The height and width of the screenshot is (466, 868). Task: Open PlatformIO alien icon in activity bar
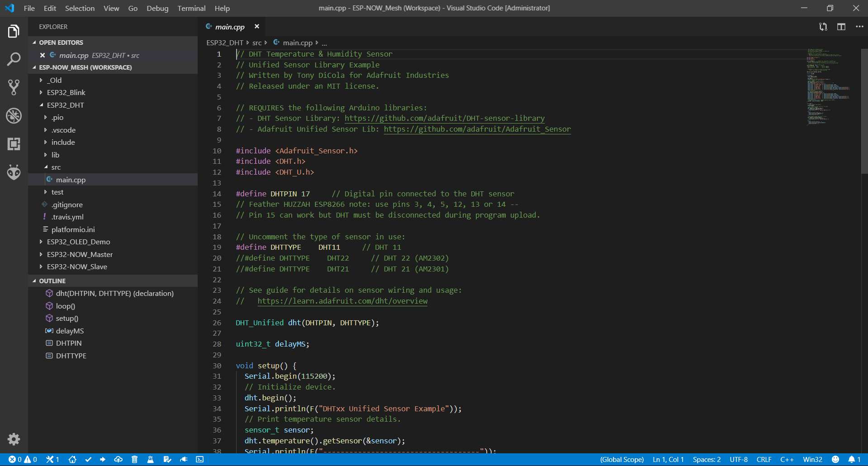(14, 172)
